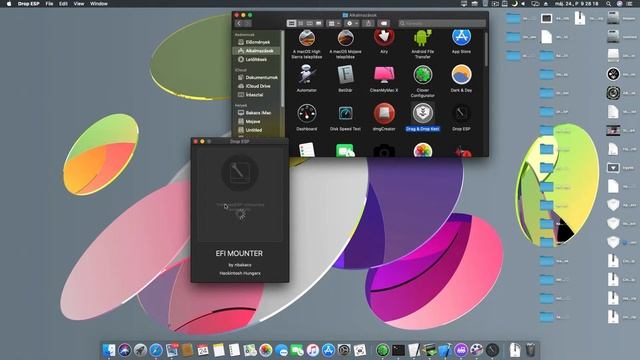Image resolution: width=640 pixels, height=360 pixels.
Task: Open dmgCreator app icon
Action: [384, 113]
